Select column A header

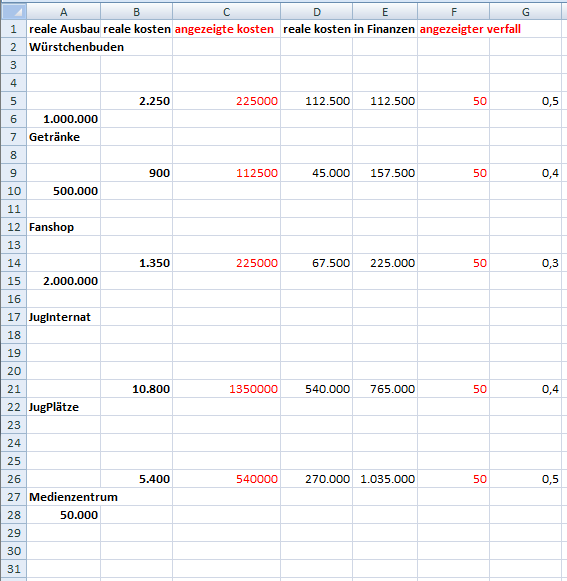[x=63, y=12]
